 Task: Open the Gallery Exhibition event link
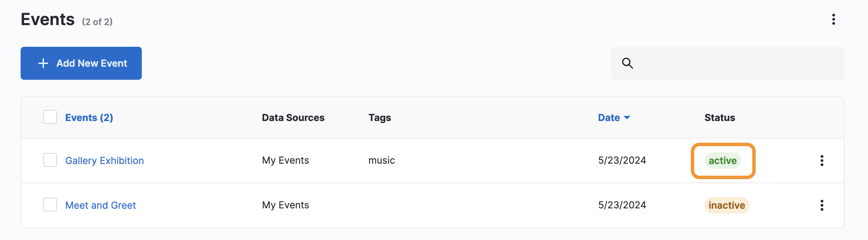pyautogui.click(x=104, y=161)
